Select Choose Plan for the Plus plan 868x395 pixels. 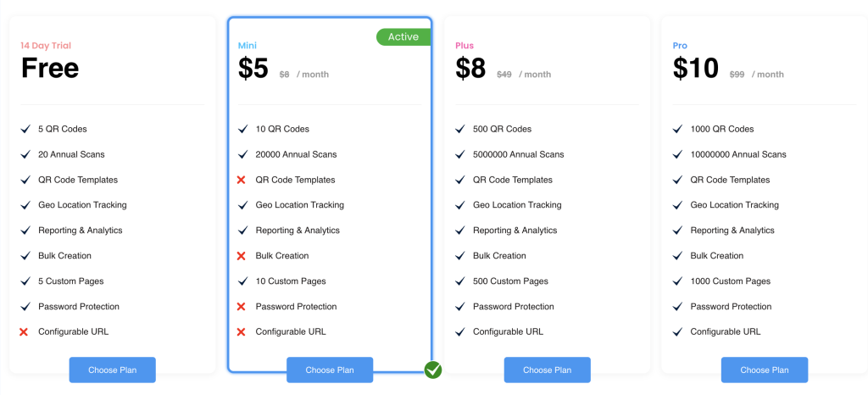[x=547, y=370]
